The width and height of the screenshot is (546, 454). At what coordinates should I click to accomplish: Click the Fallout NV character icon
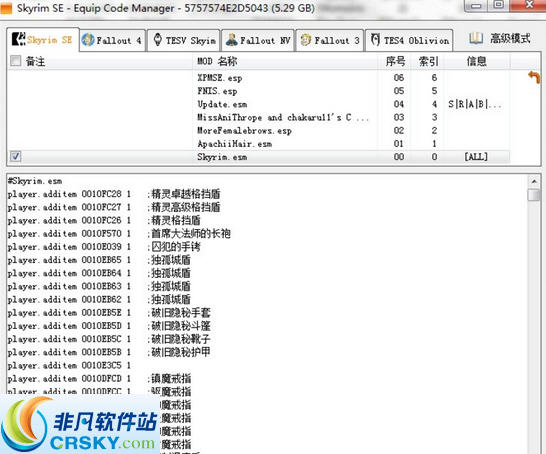coord(232,40)
